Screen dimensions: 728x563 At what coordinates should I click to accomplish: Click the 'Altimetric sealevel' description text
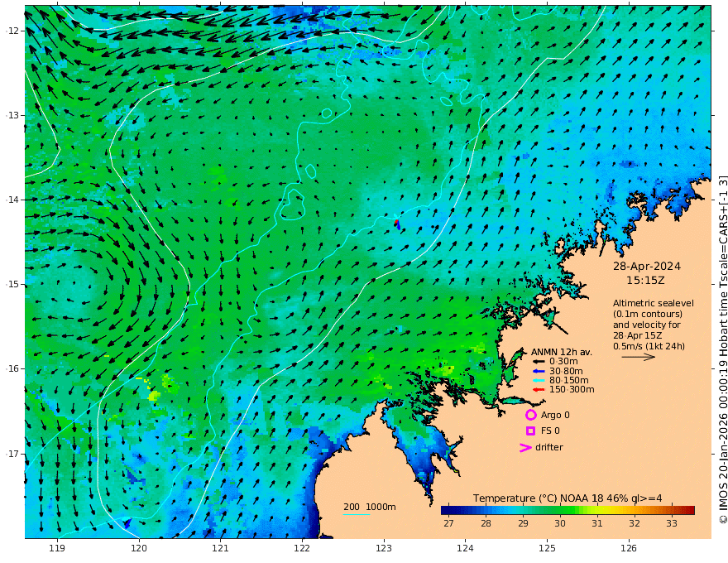click(x=653, y=303)
